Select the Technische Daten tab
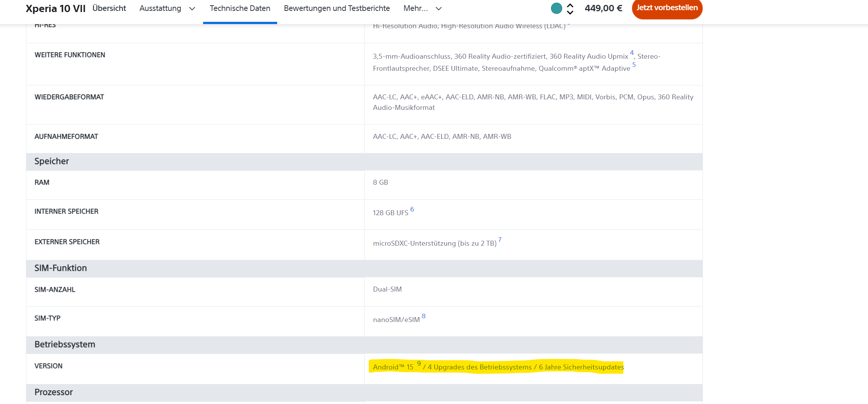This screenshot has width=868, height=404. coord(240,8)
